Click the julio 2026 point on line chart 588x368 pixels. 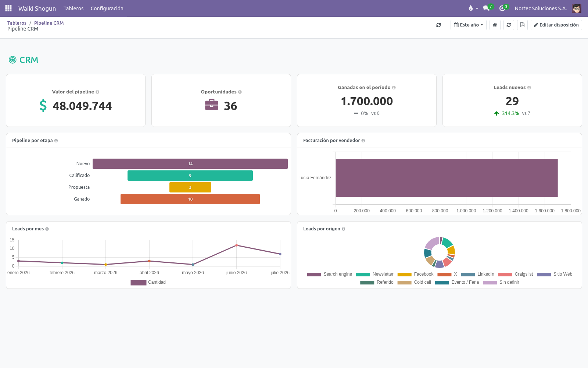pos(280,254)
